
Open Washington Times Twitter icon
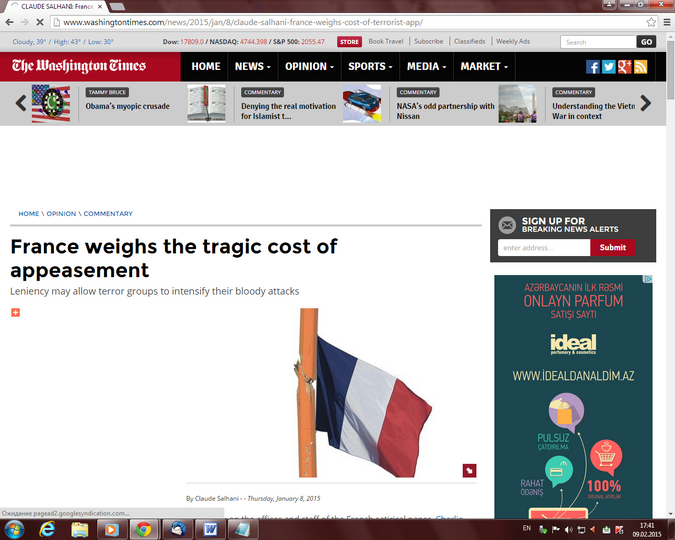pos(609,67)
